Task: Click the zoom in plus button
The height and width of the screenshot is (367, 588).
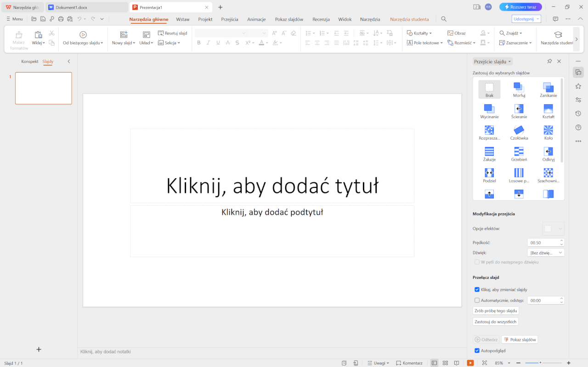Action: (569, 363)
